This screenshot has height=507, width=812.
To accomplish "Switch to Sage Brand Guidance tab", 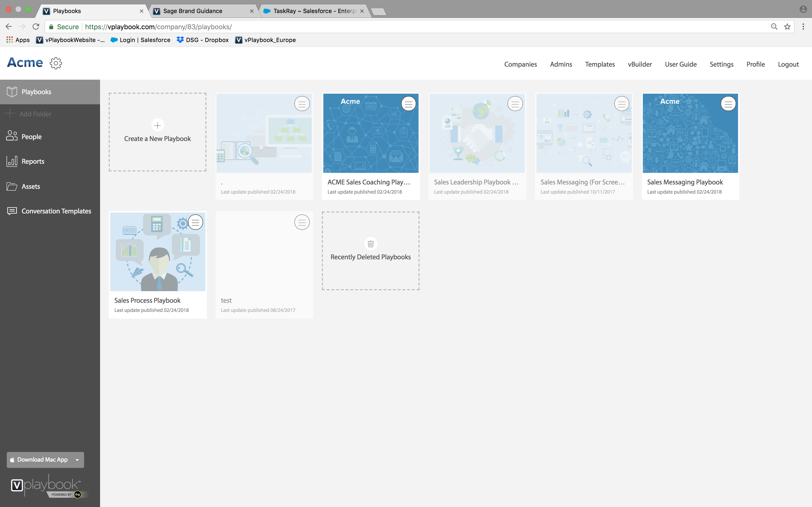I will pos(193,11).
